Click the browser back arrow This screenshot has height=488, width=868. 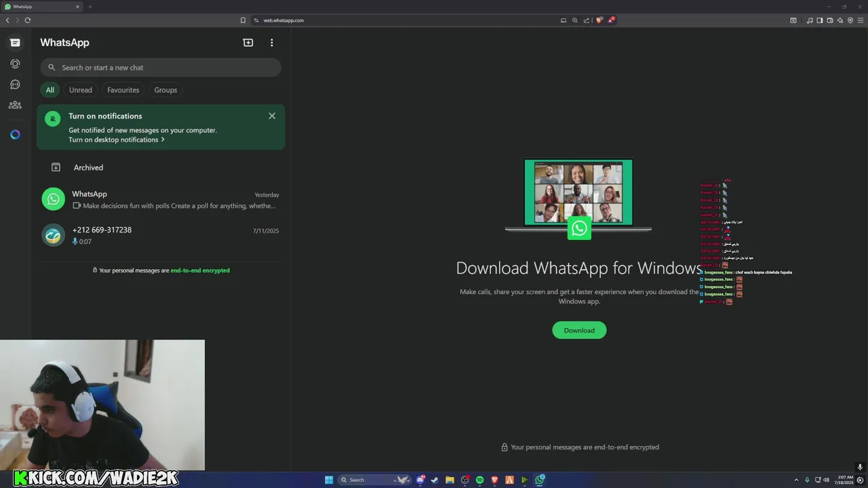coord(7,20)
